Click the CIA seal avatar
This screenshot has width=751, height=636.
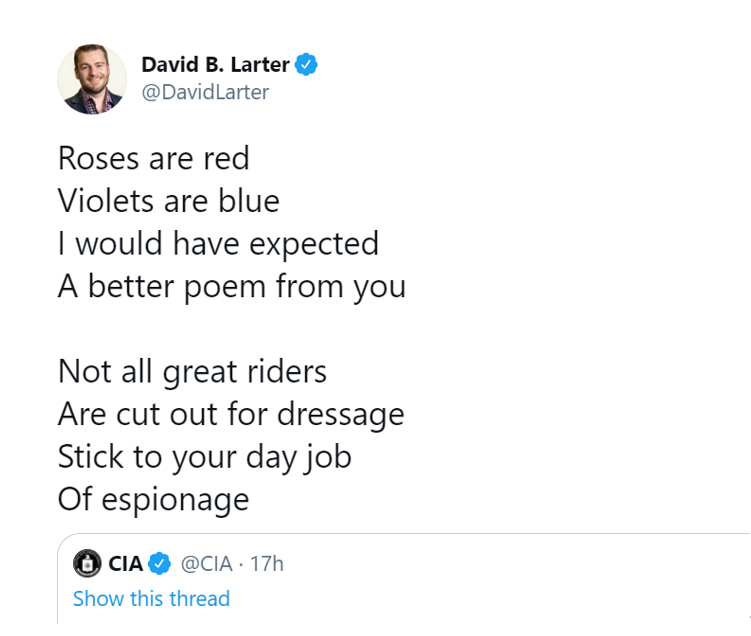pyautogui.click(x=89, y=564)
